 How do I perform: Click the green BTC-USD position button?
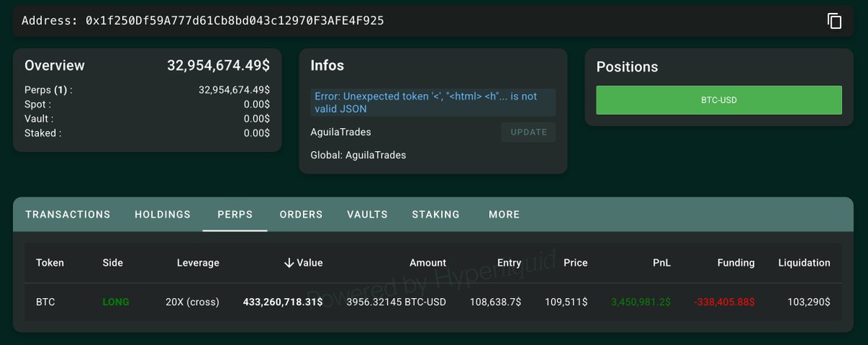(719, 100)
